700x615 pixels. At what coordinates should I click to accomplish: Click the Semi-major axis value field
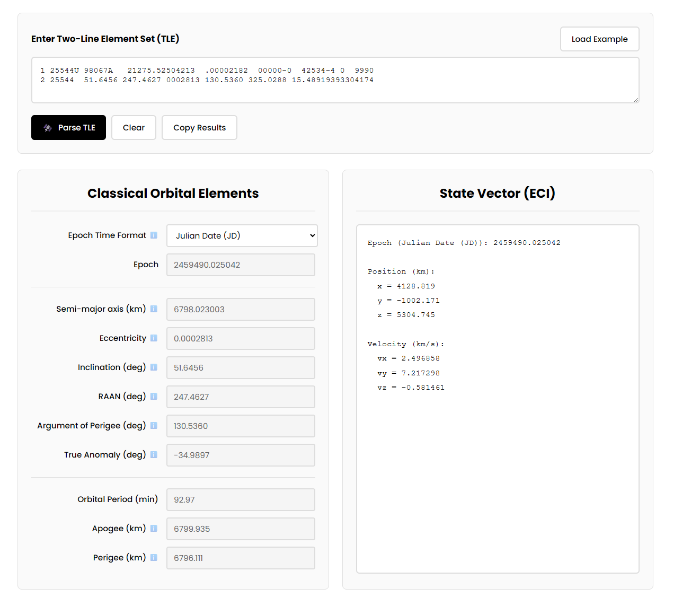point(241,309)
